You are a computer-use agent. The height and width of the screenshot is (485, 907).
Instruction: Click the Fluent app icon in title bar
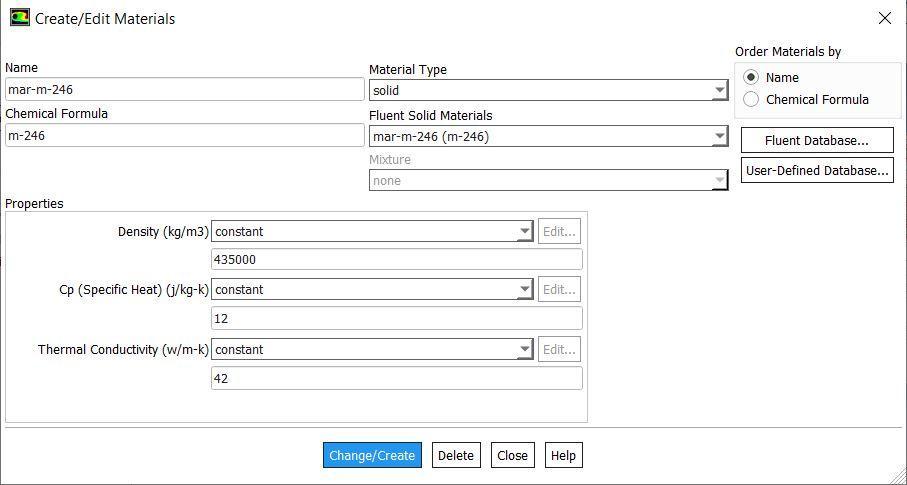pyautogui.click(x=20, y=18)
